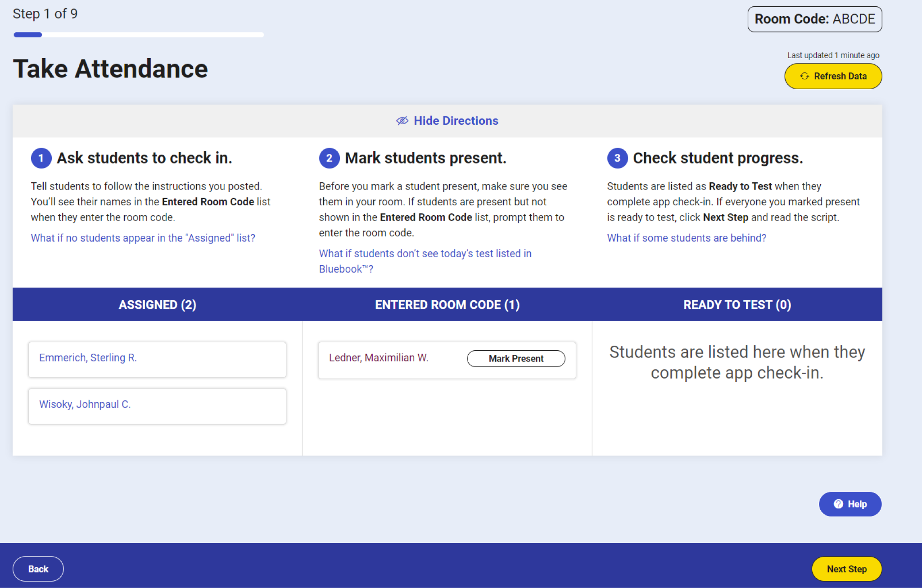
Task: Click the ENTERED ROOM CODE (1) header
Action: point(447,304)
